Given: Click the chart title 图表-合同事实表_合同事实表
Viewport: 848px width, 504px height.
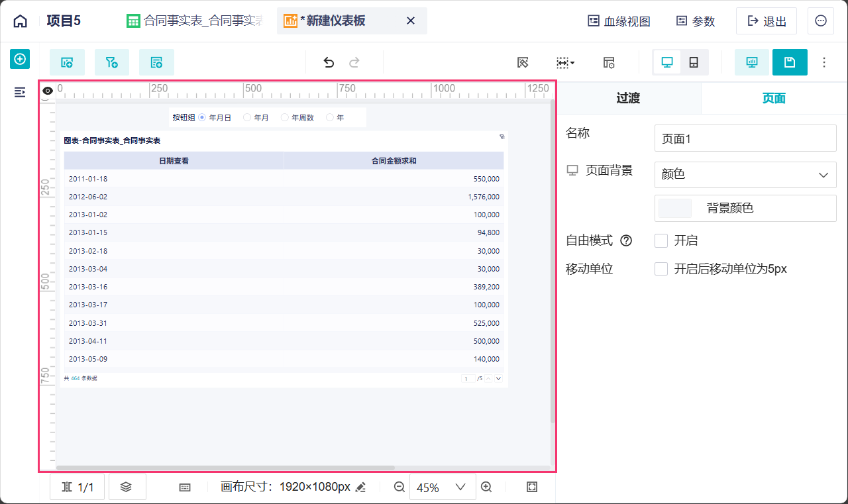Looking at the screenshot, I should 112,140.
